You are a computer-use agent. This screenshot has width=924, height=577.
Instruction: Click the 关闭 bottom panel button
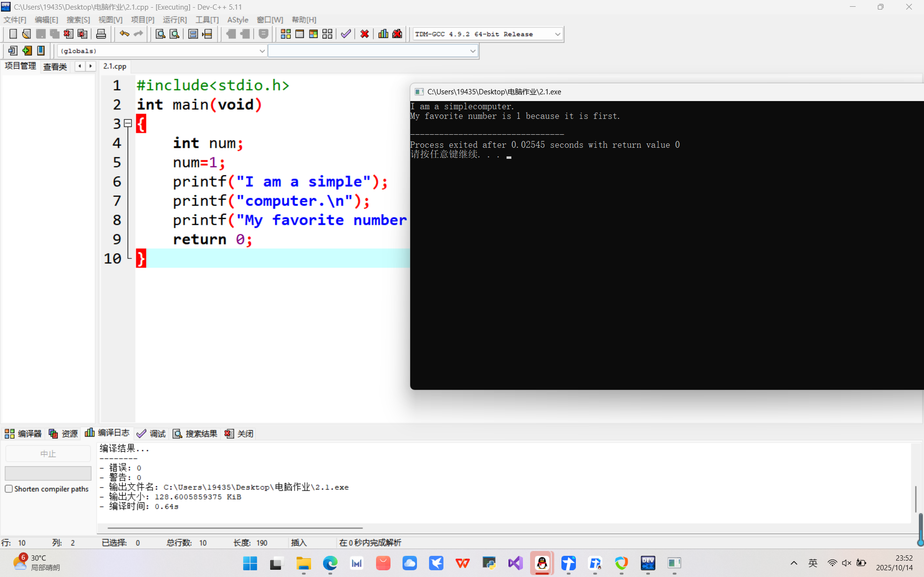pos(239,434)
